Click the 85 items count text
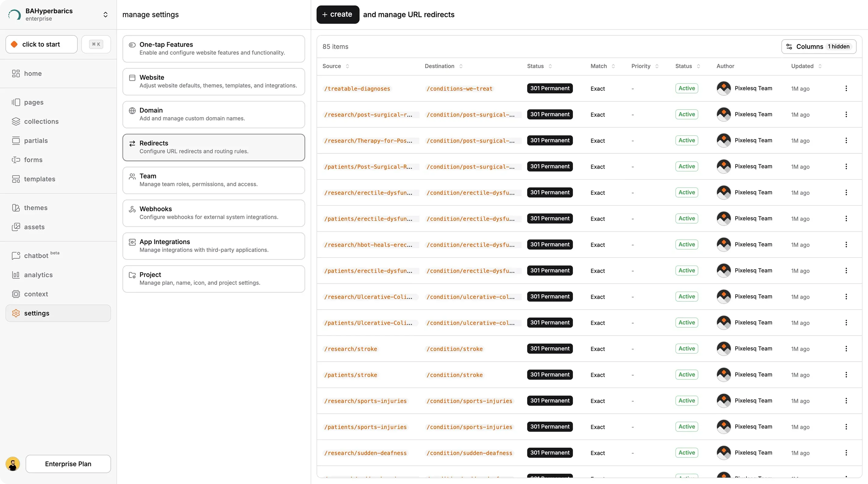The image size is (868, 484). [x=335, y=47]
